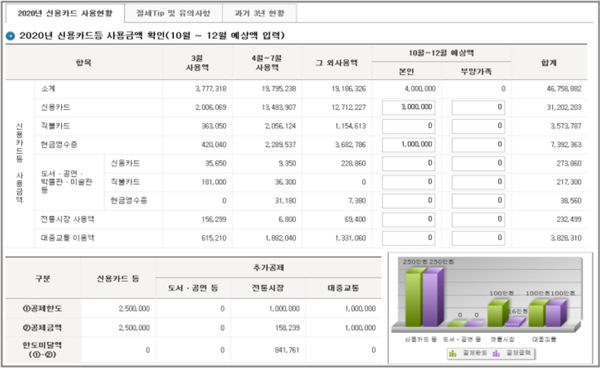Click the 10월~12월 예상액 column header
Image resolution: width=600 pixels, height=368 pixels.
(441, 53)
